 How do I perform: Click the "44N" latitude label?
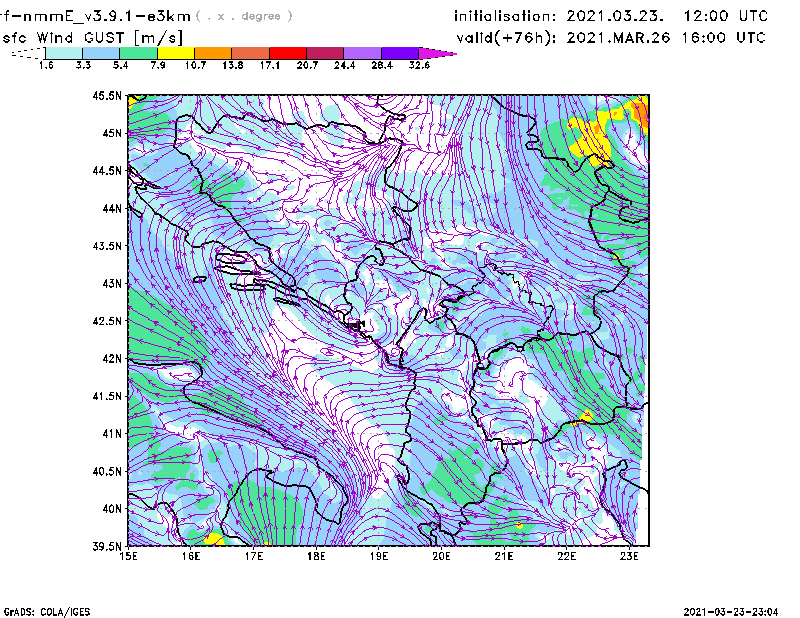[112, 208]
